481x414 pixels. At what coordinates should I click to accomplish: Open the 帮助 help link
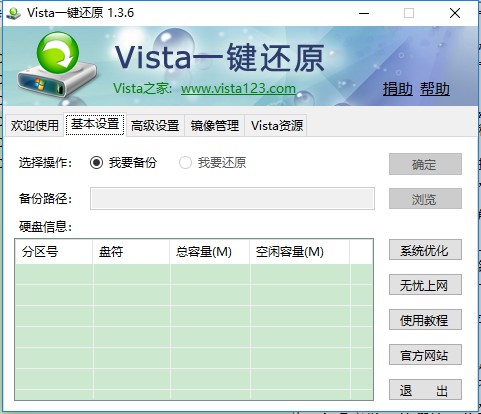[x=435, y=89]
